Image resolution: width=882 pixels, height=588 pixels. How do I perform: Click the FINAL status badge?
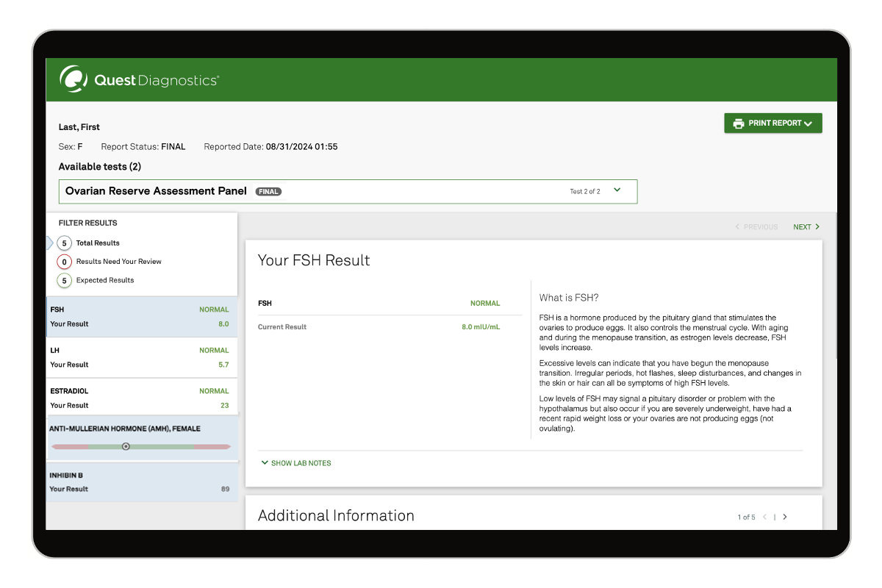(268, 192)
